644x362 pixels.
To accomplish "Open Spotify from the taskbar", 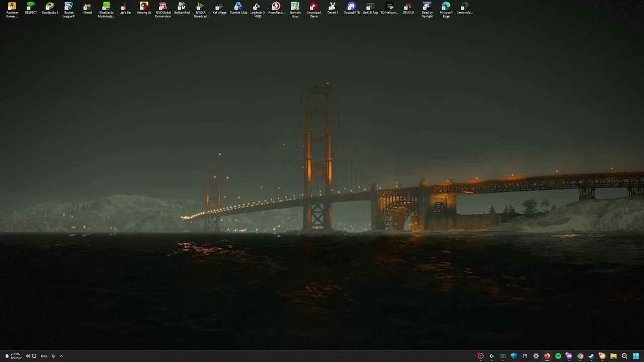I will pyautogui.click(x=558, y=356).
